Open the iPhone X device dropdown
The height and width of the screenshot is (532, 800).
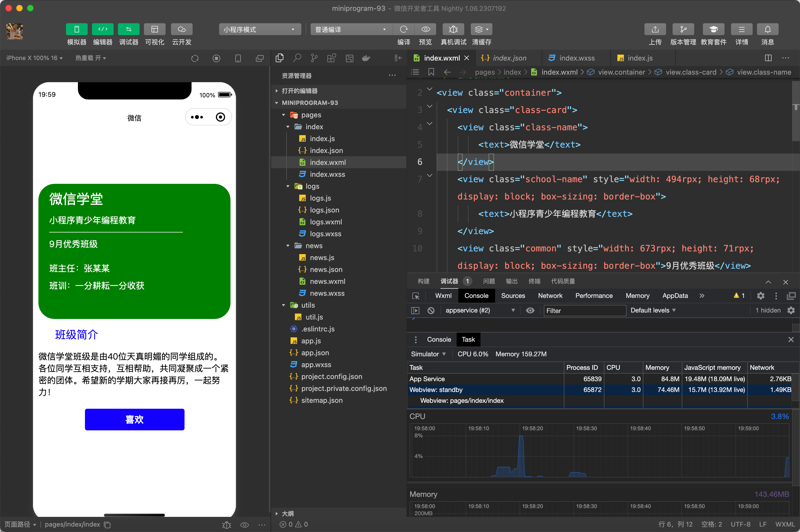(34, 58)
